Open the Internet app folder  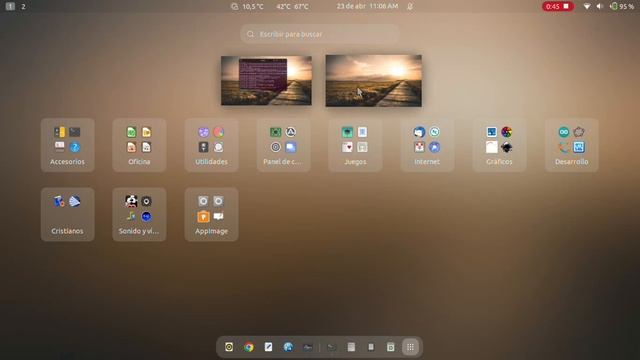point(427,145)
